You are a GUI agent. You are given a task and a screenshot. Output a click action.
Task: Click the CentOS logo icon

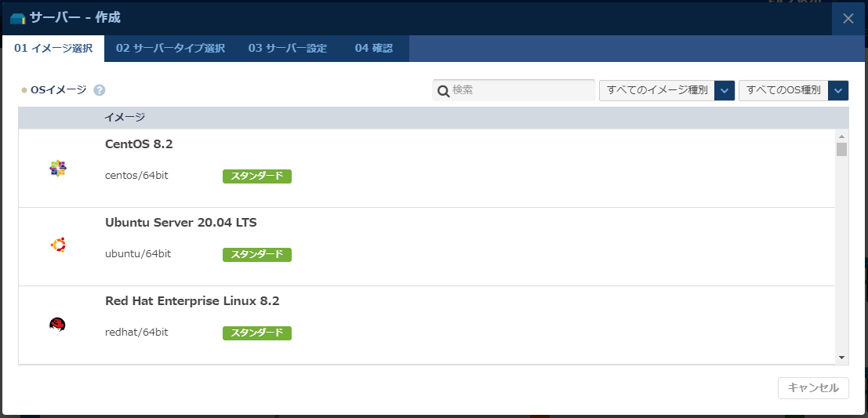coord(58,168)
